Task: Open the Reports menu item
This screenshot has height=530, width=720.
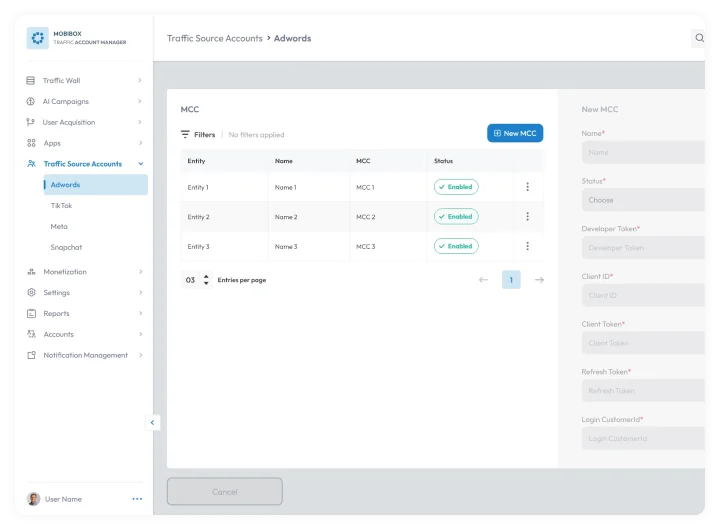Action: [56, 313]
